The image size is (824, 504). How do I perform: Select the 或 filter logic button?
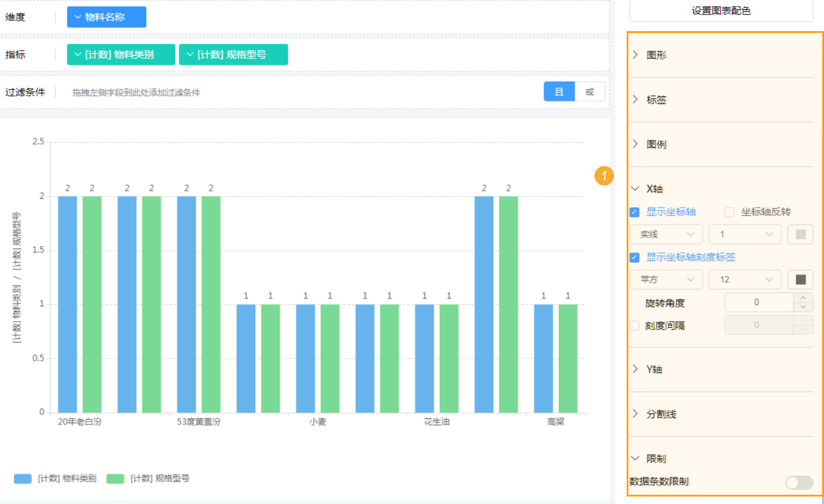589,92
